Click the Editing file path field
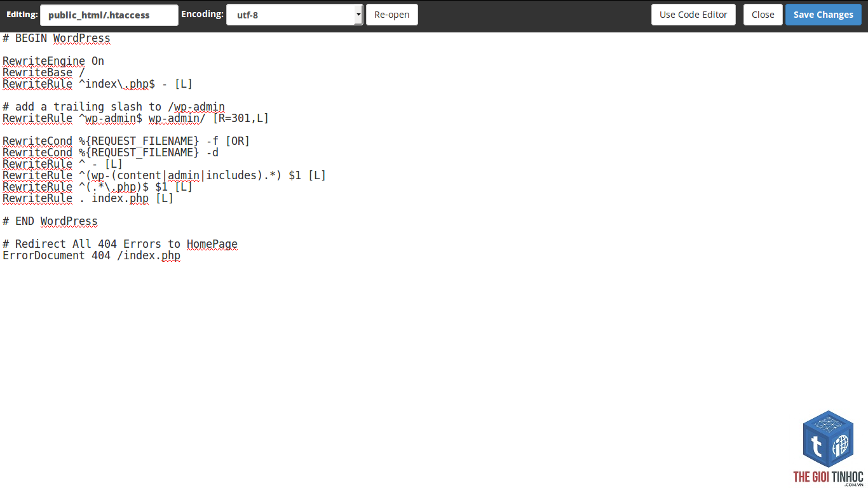Screen dimensions: 868x488 coord(109,15)
